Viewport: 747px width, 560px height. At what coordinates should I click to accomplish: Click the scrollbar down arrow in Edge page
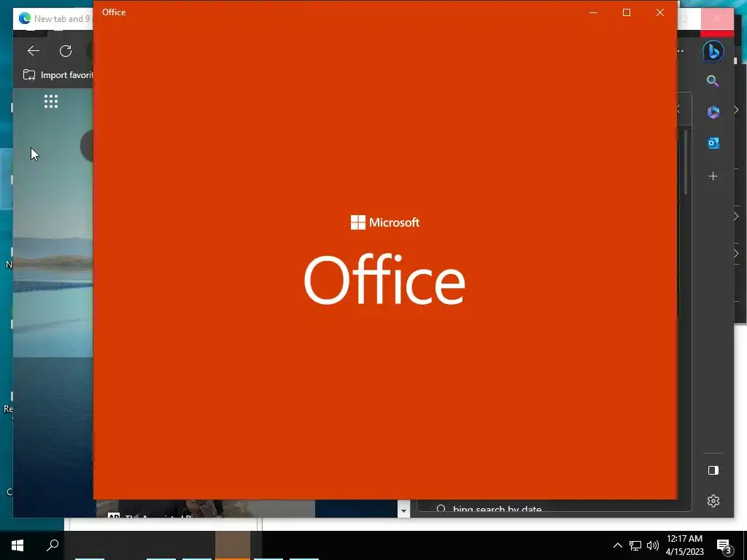(x=403, y=510)
